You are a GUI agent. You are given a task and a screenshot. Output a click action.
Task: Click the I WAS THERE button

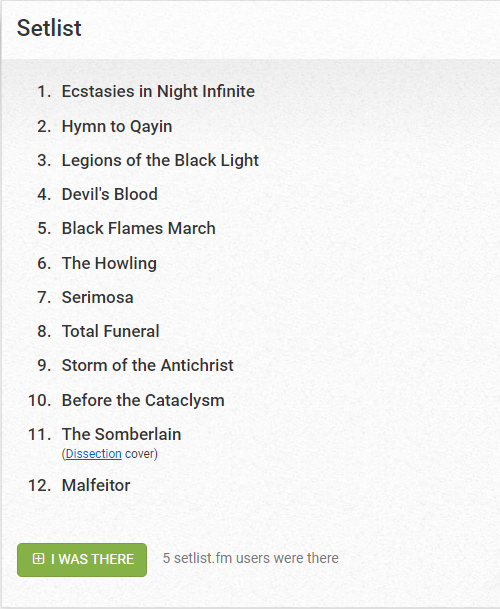82,560
